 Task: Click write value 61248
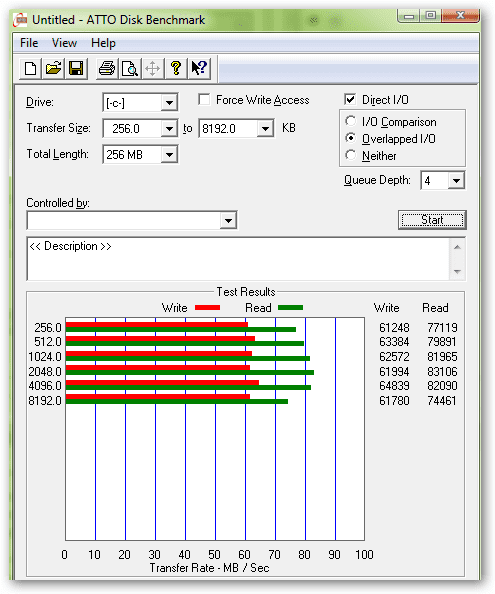tap(394, 327)
